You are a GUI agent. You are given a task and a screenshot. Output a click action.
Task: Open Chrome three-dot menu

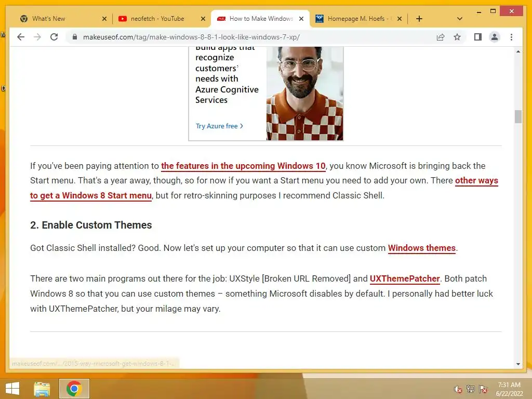(511, 37)
